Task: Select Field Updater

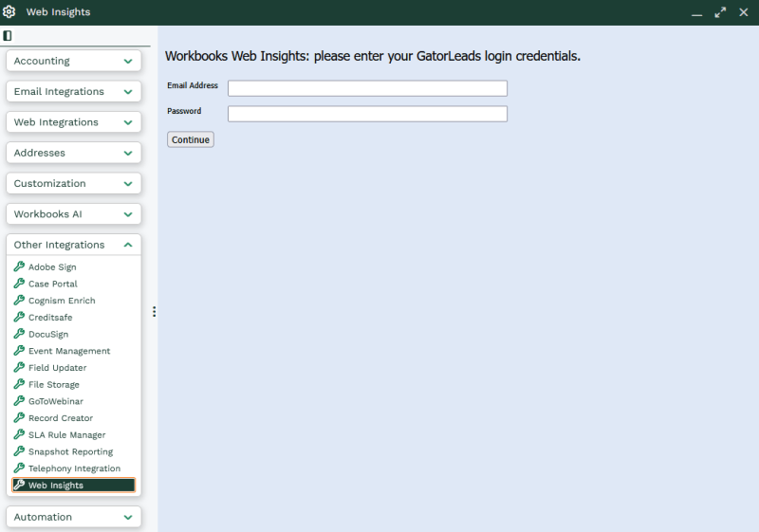Action: click(58, 368)
